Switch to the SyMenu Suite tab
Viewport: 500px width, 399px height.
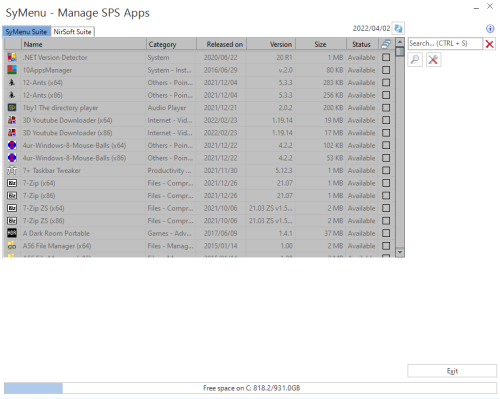click(26, 32)
